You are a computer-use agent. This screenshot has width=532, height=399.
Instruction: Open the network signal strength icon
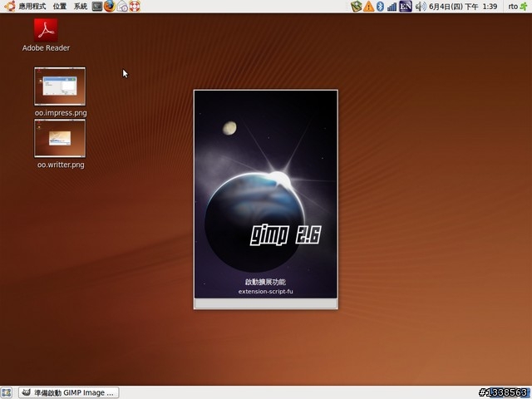click(x=392, y=6)
